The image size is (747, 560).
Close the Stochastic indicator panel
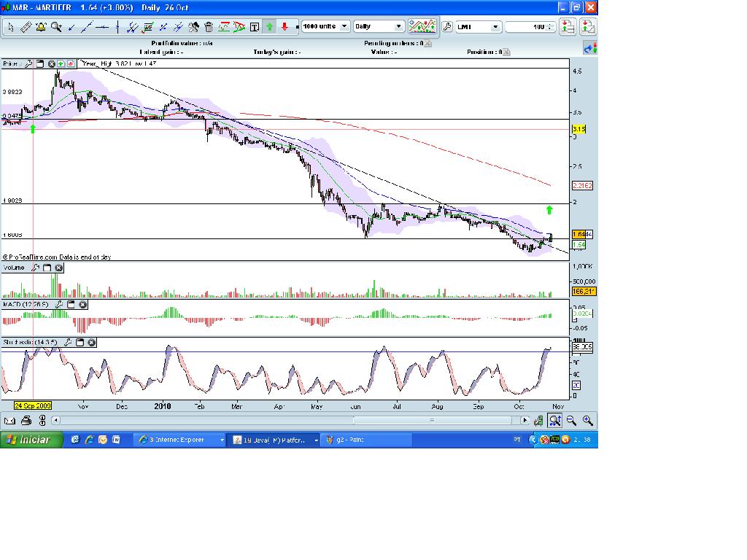point(91,343)
